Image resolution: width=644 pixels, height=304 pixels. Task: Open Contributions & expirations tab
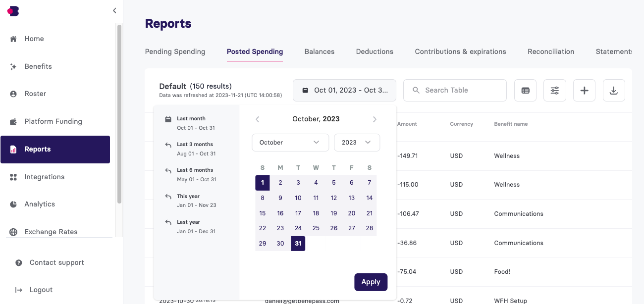point(461,51)
